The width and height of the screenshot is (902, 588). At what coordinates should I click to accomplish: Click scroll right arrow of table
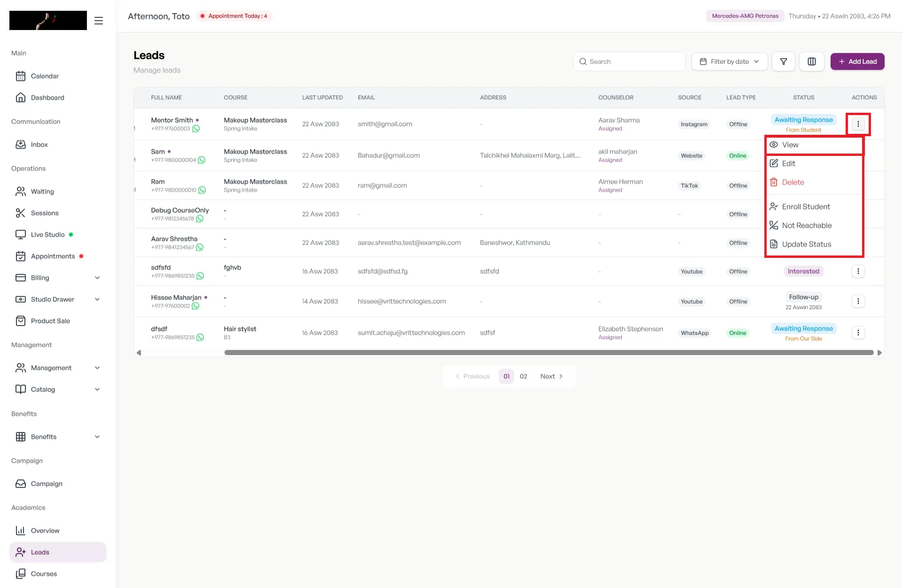coord(879,353)
